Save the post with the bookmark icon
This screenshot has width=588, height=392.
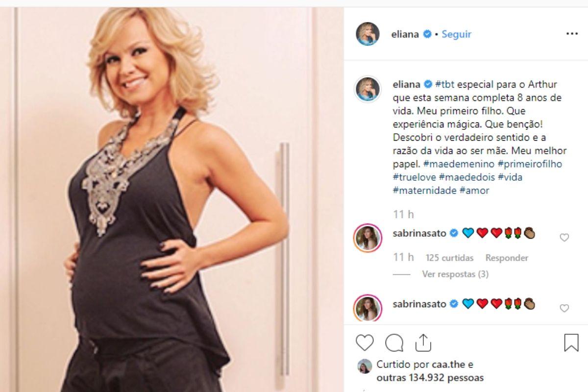click(x=571, y=343)
